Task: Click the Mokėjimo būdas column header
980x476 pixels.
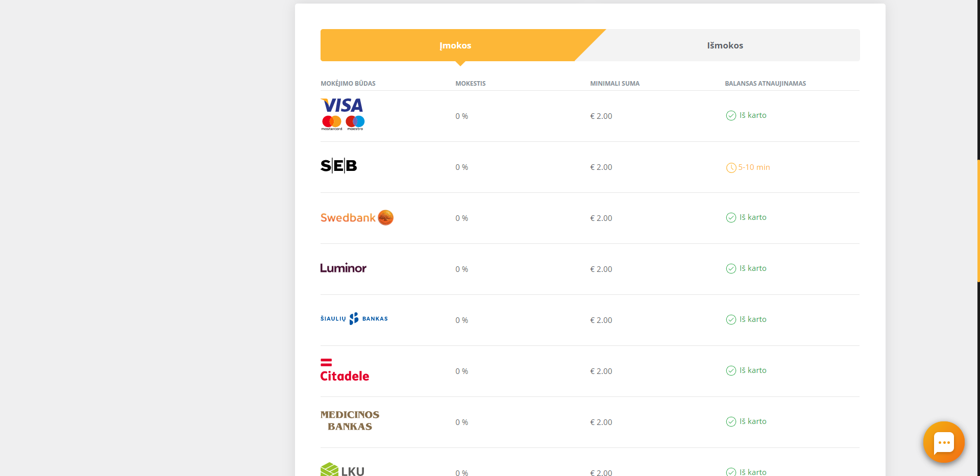Action: pos(348,83)
